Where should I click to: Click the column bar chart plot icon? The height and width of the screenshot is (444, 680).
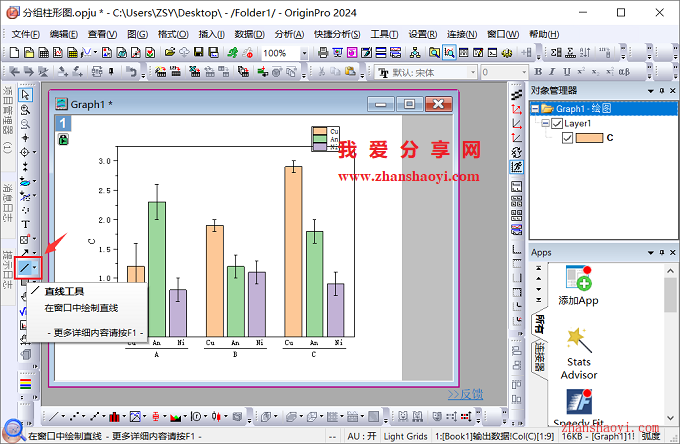click(x=114, y=417)
